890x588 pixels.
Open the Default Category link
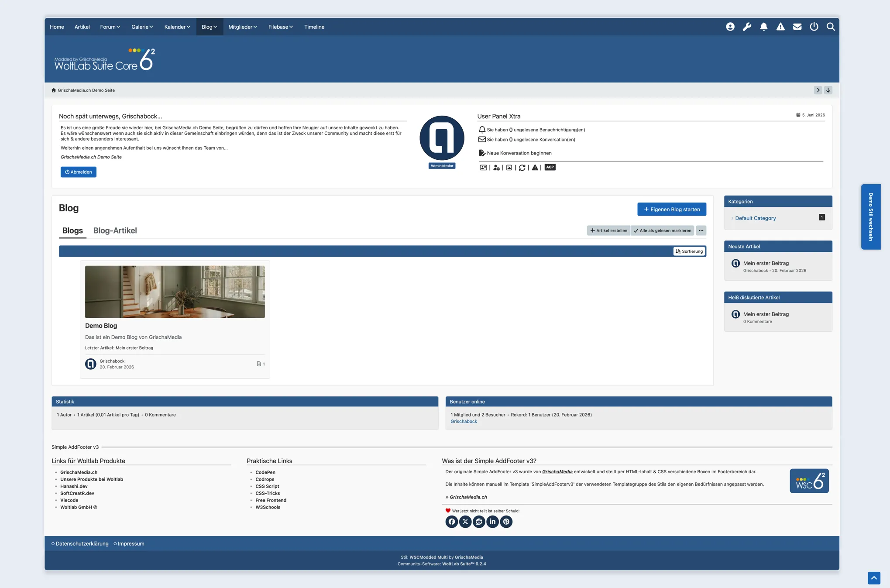(x=755, y=218)
